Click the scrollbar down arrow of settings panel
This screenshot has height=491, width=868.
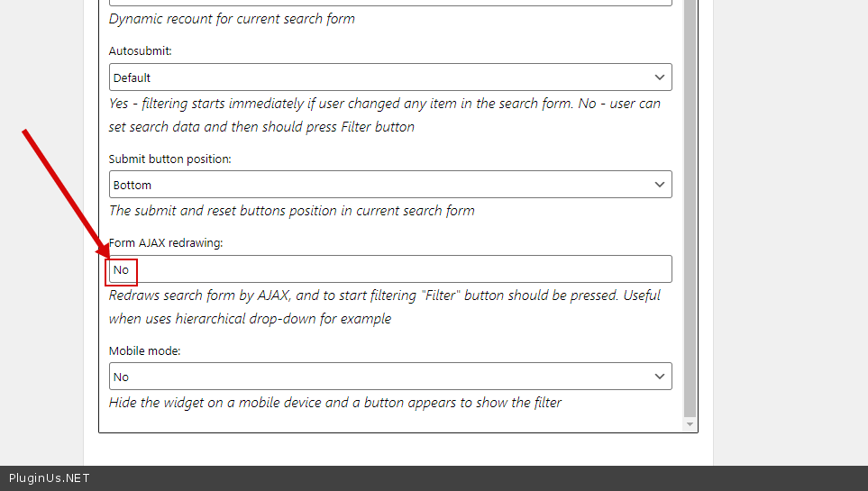tap(690, 424)
